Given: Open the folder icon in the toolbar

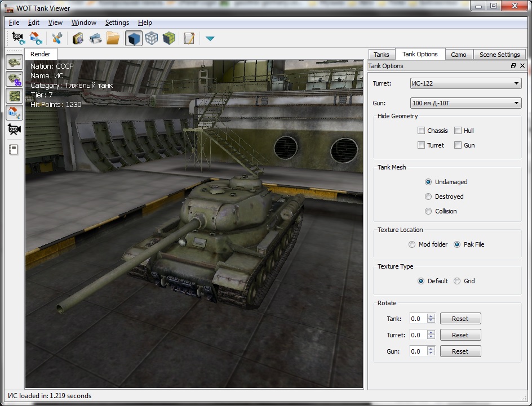Looking at the screenshot, I should click(113, 38).
